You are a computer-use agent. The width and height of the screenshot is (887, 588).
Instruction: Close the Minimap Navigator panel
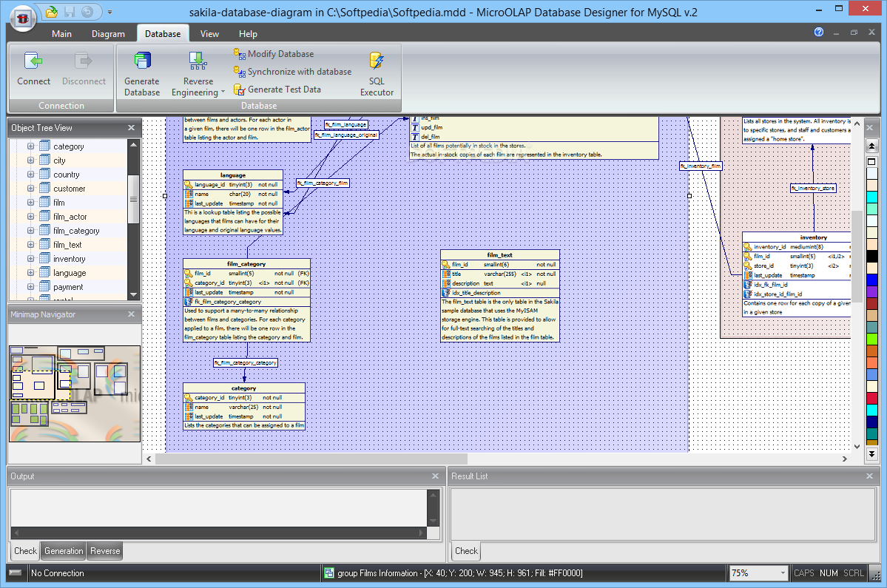click(131, 314)
